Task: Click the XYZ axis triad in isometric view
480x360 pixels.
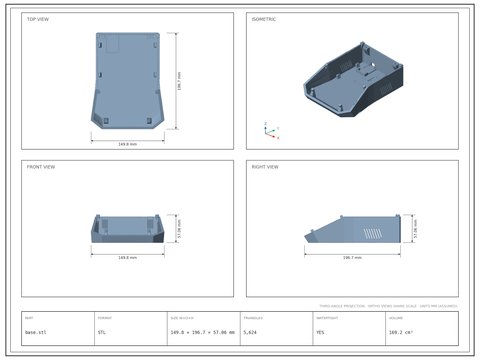Action: point(271,131)
